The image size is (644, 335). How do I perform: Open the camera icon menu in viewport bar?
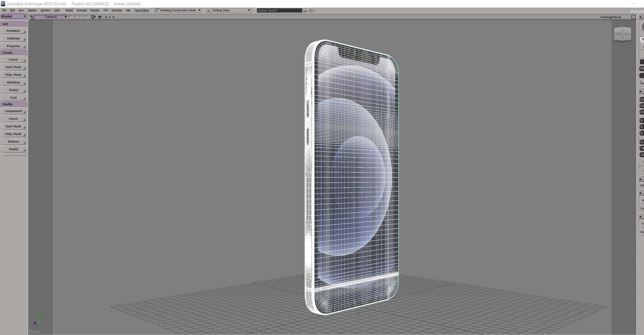coord(93,17)
